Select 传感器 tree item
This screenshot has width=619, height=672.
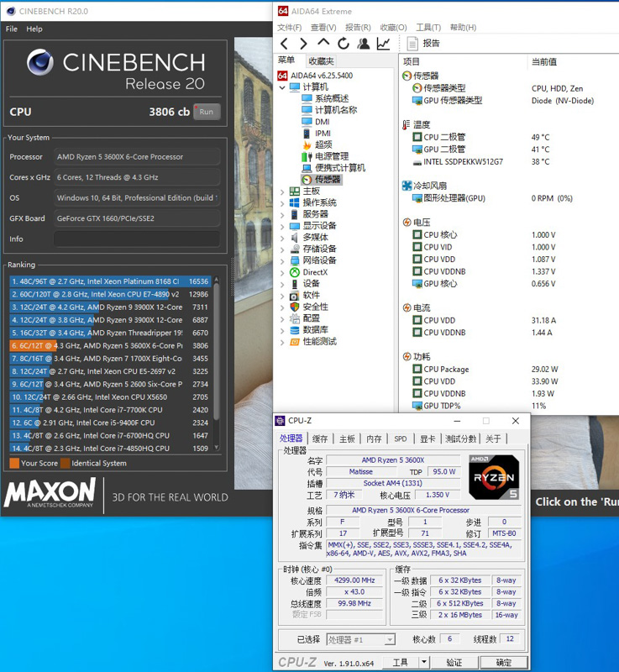click(x=328, y=180)
